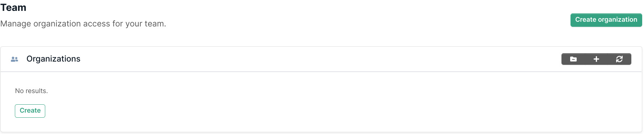Add an organization using the plus icon

pos(596,59)
